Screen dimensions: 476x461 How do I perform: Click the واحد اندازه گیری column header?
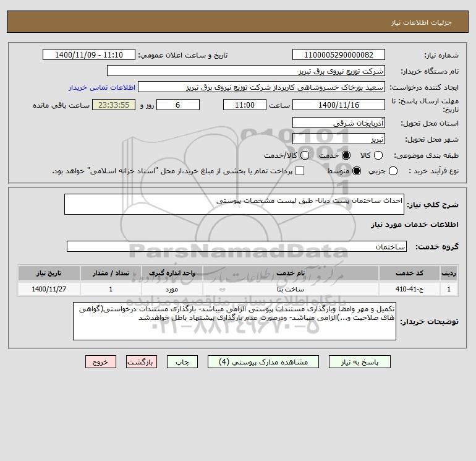(x=172, y=273)
